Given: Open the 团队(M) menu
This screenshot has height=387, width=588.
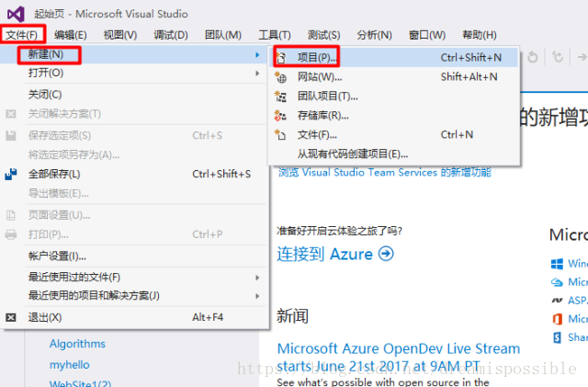Looking at the screenshot, I should [222, 35].
